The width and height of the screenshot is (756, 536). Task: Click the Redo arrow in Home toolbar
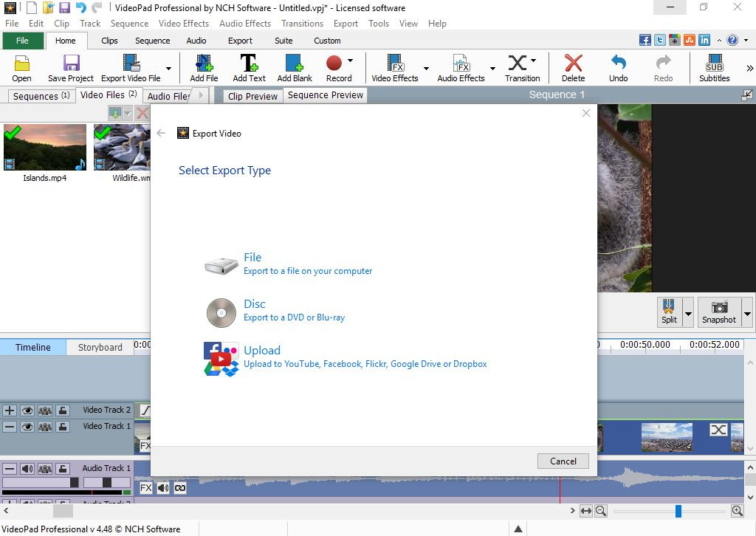[664, 63]
